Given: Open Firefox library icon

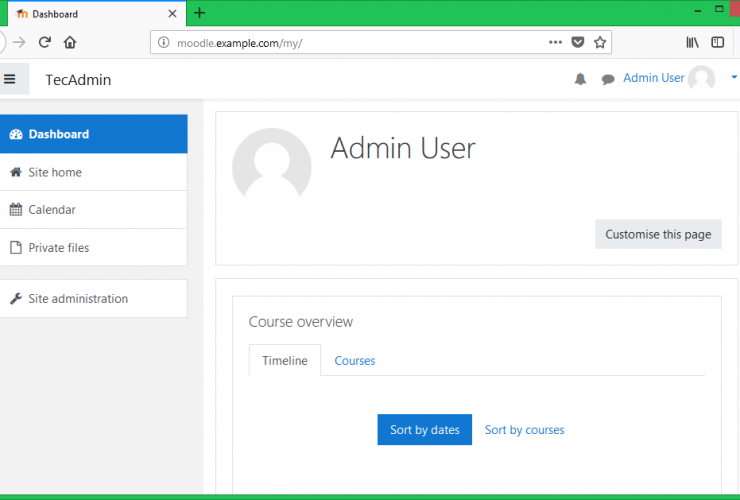Looking at the screenshot, I should point(692,42).
